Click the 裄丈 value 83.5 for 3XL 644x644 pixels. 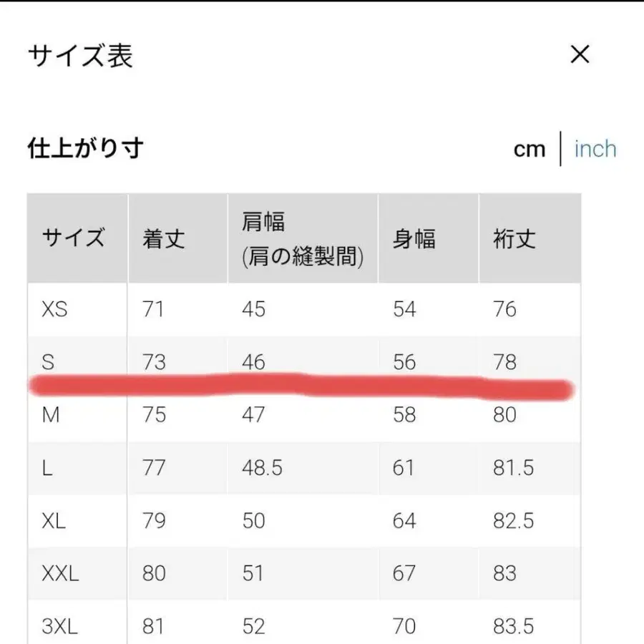pos(512,626)
